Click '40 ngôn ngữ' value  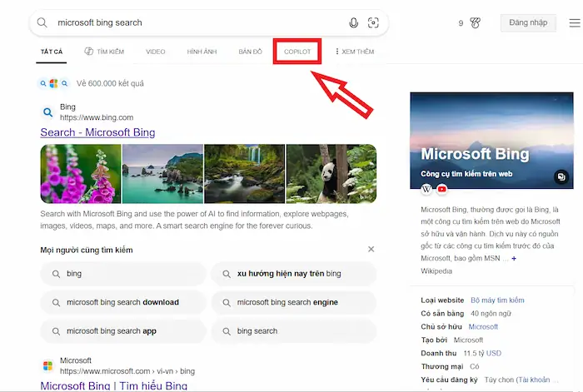[x=491, y=314]
